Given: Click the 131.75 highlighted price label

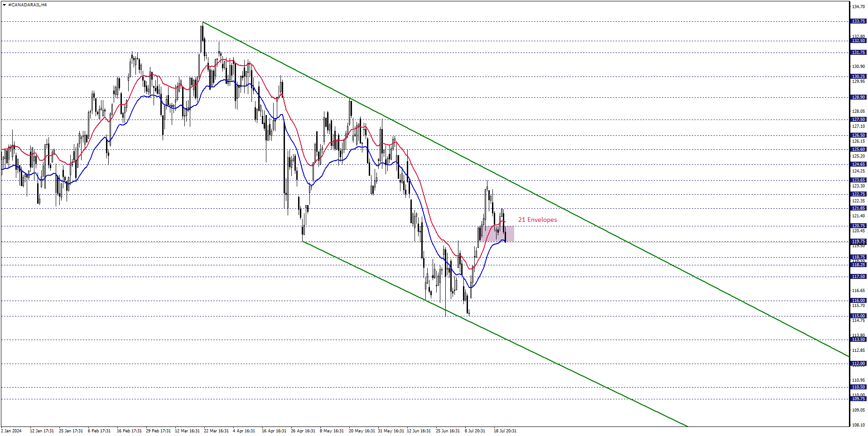Looking at the screenshot, I should 858,53.
